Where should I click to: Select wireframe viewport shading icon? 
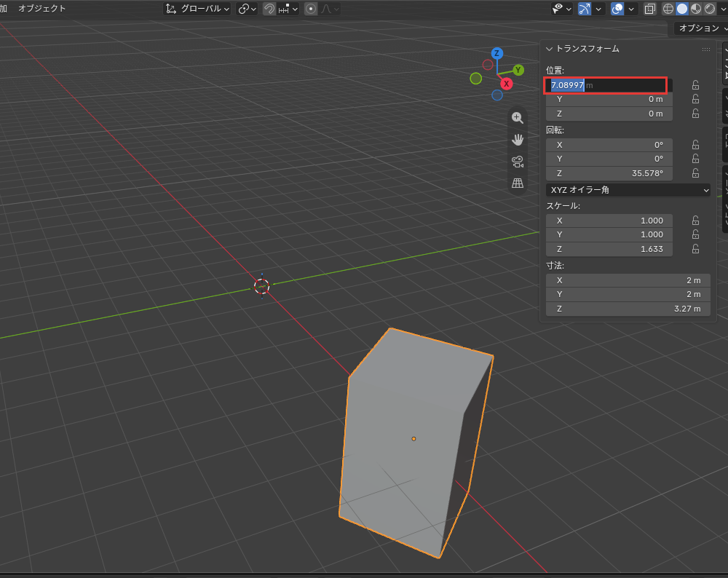pos(668,9)
